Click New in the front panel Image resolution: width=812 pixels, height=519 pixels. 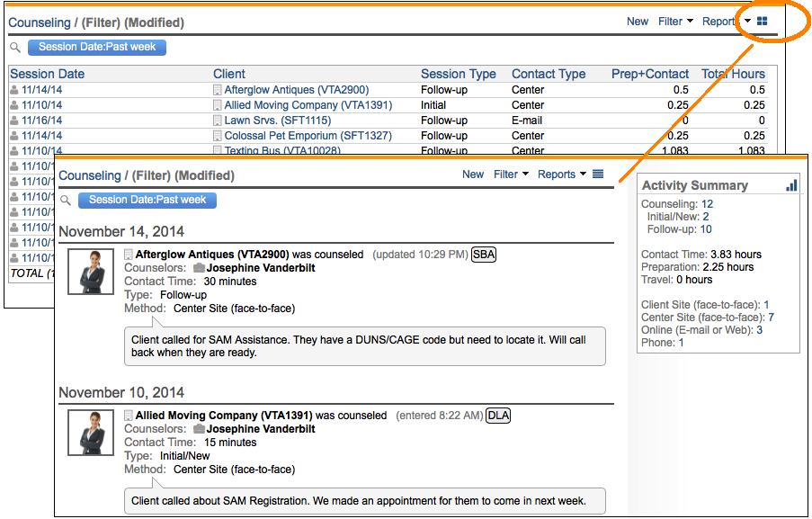pos(473,174)
